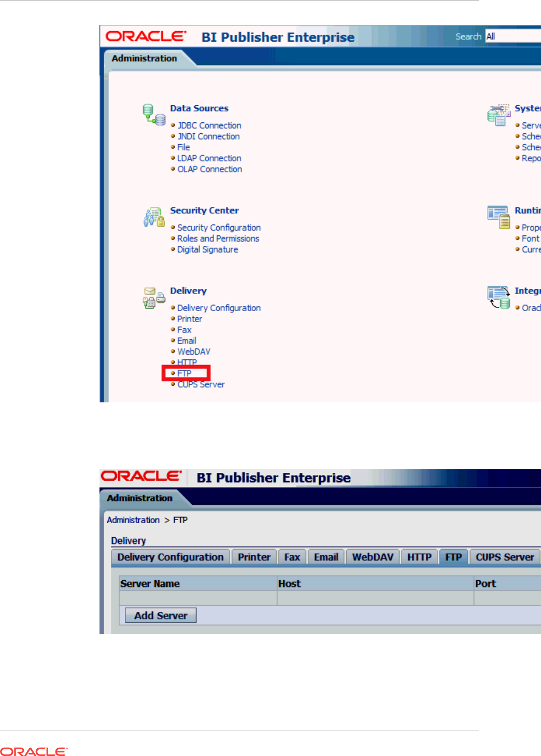Switch to the HTTP tab
Image resolution: width=541 pixels, height=756 pixels.
(x=419, y=557)
